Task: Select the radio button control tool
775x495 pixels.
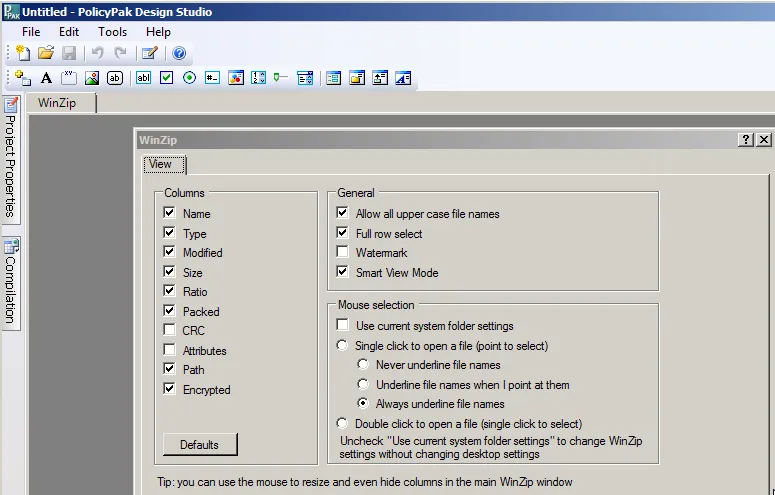Action: tap(189, 78)
